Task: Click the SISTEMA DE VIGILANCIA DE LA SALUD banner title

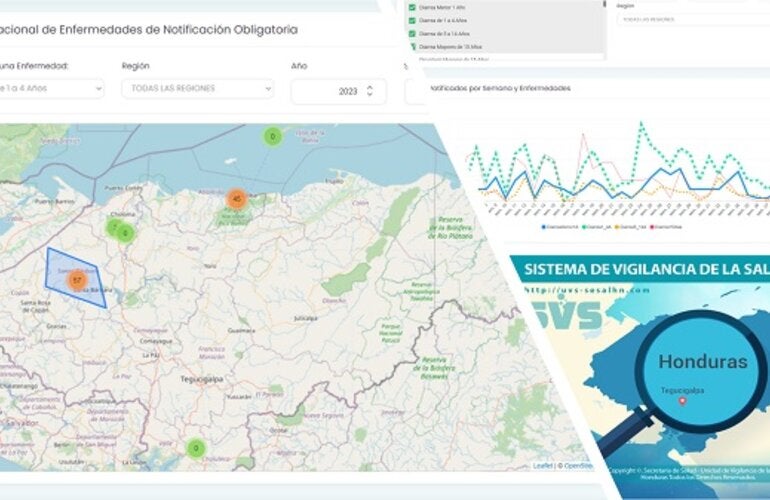Action: [647, 269]
